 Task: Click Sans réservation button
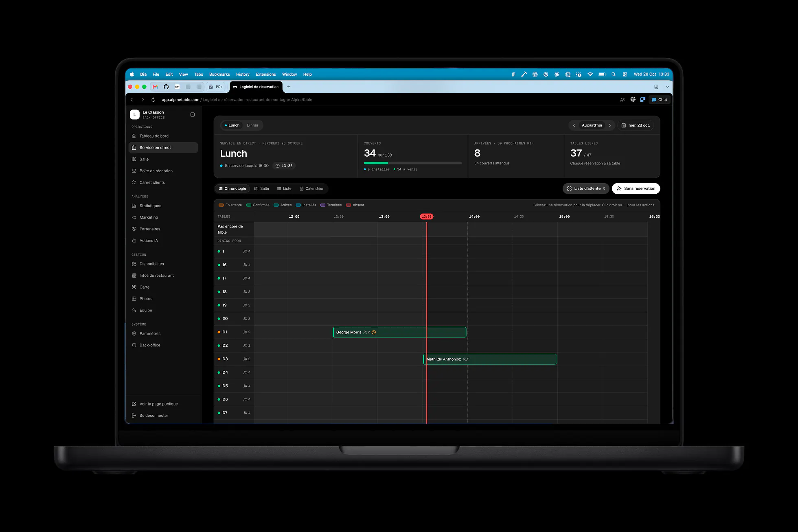pyautogui.click(x=636, y=188)
